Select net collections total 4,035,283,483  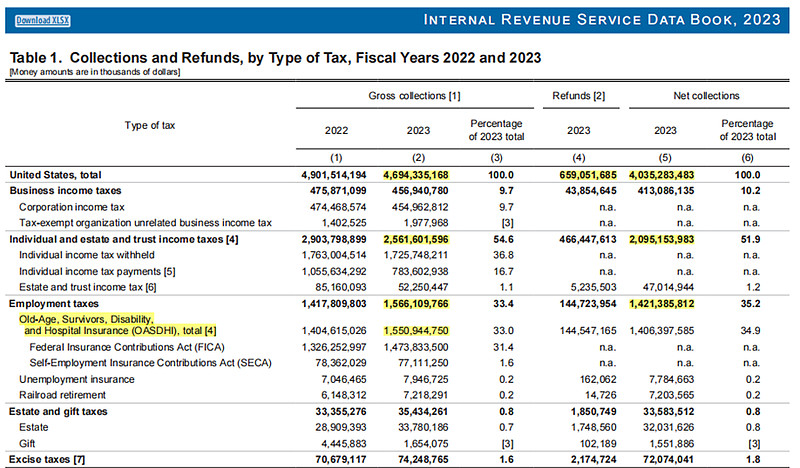(x=661, y=175)
